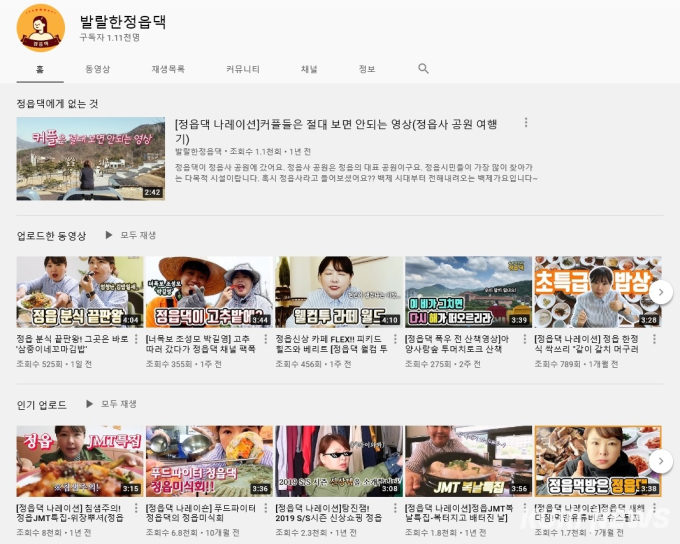The height and width of the screenshot is (544, 680).
Task: Open video title 정읍 한정식 싹쓰리
Action: [x=587, y=344]
